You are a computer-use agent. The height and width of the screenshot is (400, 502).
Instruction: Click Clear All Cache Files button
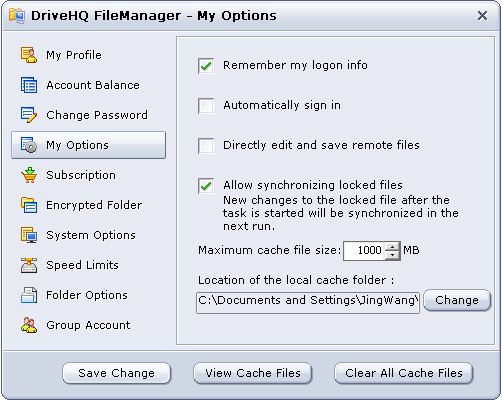tap(404, 373)
